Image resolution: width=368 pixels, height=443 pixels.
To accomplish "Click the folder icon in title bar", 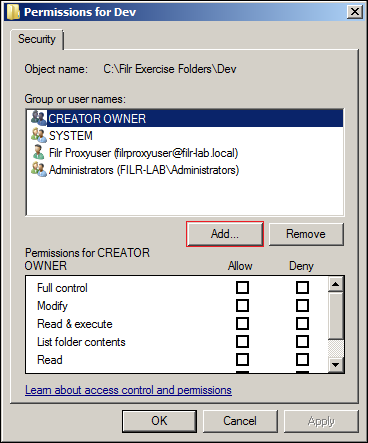I will point(13,12).
